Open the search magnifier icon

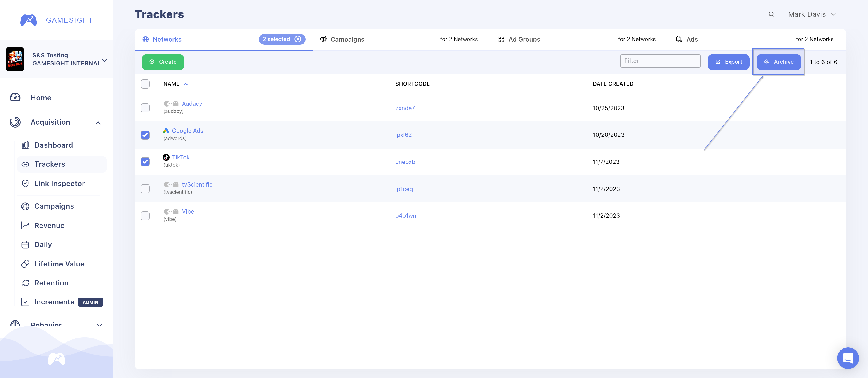[771, 14]
